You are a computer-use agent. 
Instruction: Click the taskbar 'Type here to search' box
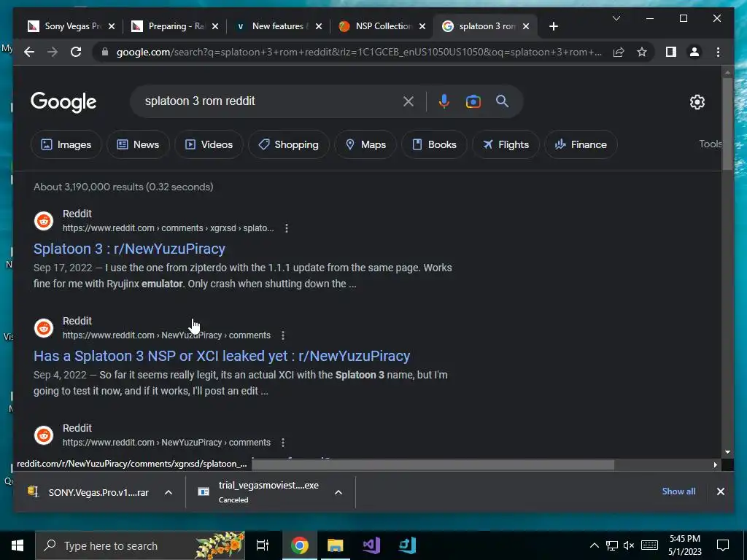140,545
